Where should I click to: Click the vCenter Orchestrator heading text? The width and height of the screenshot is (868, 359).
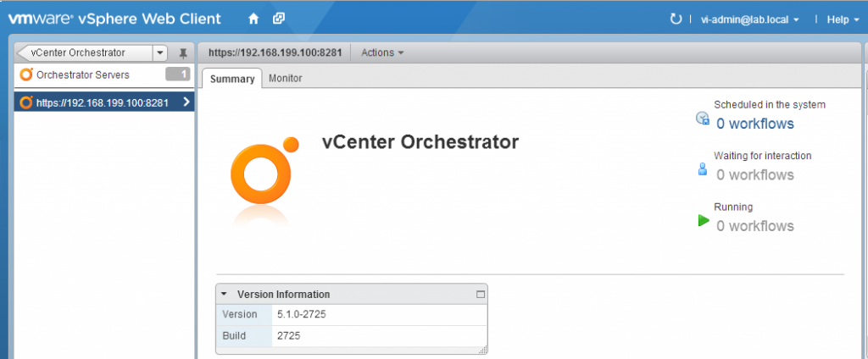click(x=420, y=142)
